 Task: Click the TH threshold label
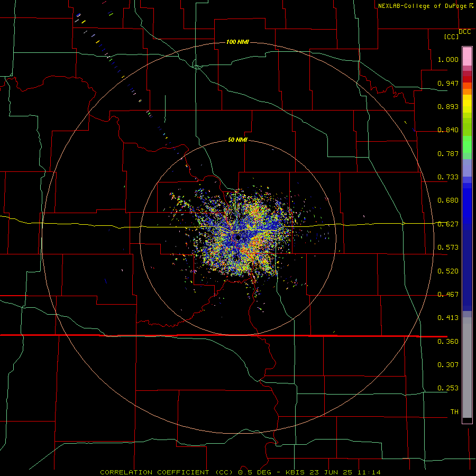tap(454, 412)
